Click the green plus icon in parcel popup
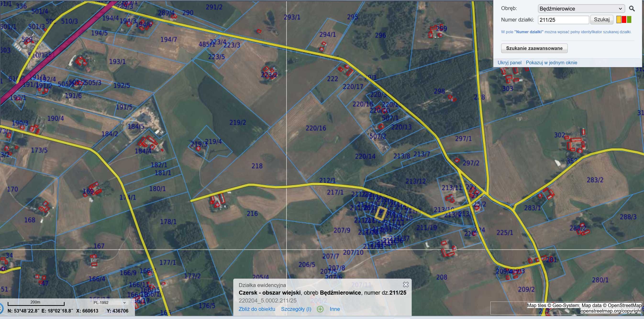 tap(320, 309)
